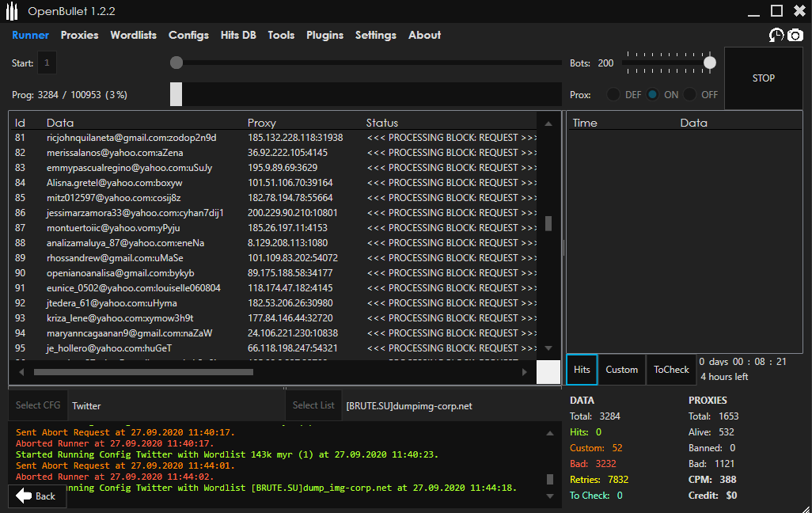Click the up arrow of the log scrollbar

pyautogui.click(x=550, y=433)
